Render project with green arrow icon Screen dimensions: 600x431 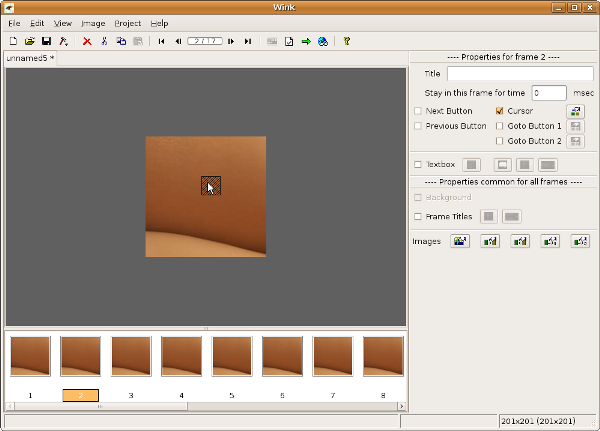point(306,42)
